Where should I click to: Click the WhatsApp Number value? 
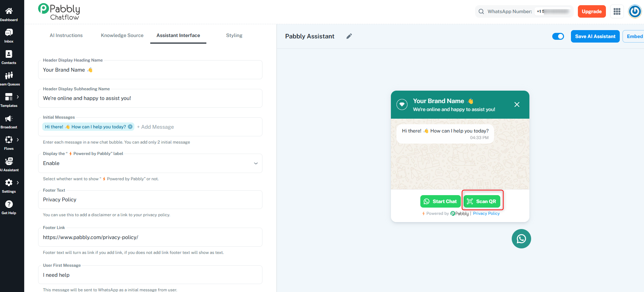[553, 11]
